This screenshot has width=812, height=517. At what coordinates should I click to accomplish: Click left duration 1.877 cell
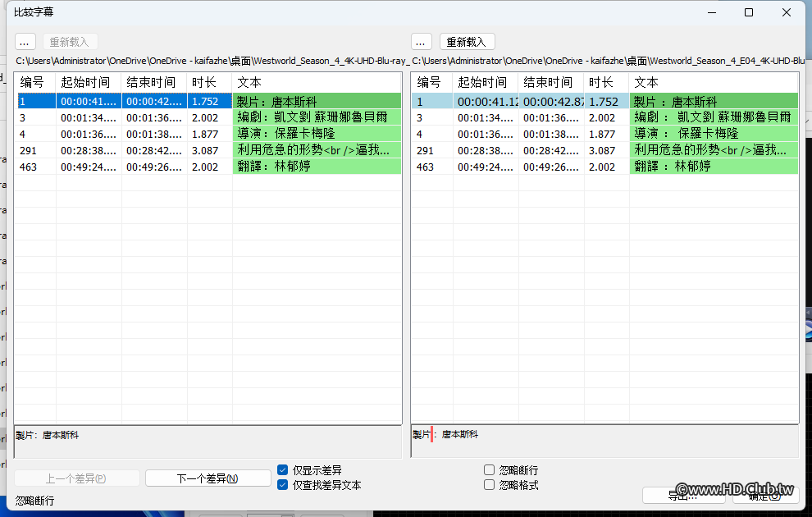tap(210, 134)
